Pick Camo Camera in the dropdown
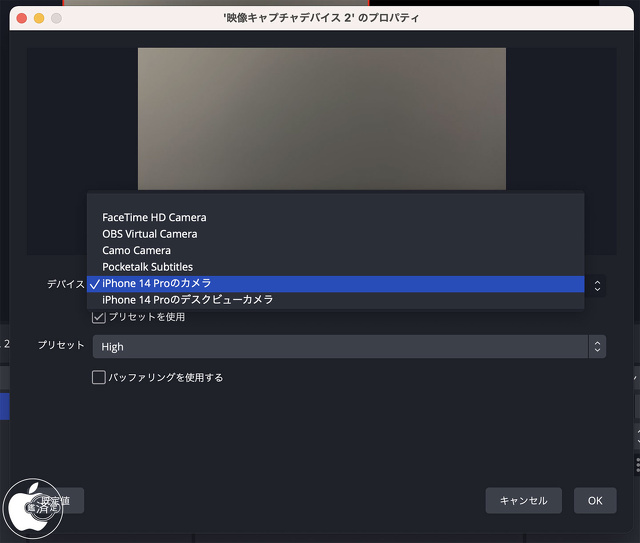Image resolution: width=640 pixels, height=543 pixels. 336,250
